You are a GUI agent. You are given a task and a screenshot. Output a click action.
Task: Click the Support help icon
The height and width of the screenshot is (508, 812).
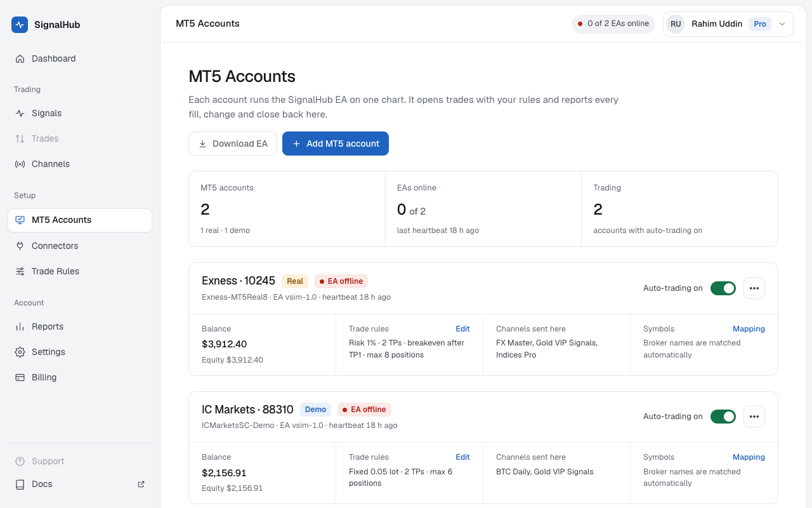(20, 461)
